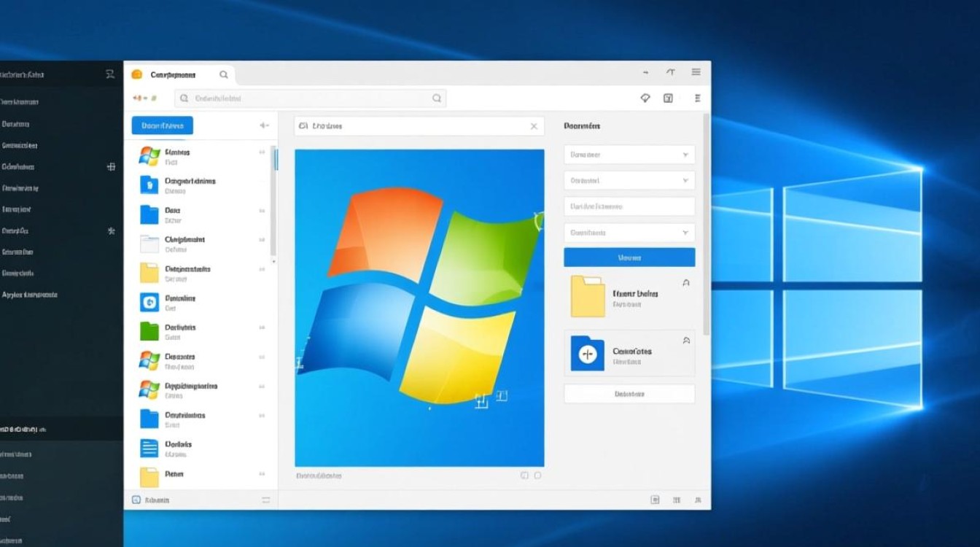Click the diamond-shaped pin icon in the top toolbar
The width and height of the screenshot is (980, 547).
click(645, 98)
